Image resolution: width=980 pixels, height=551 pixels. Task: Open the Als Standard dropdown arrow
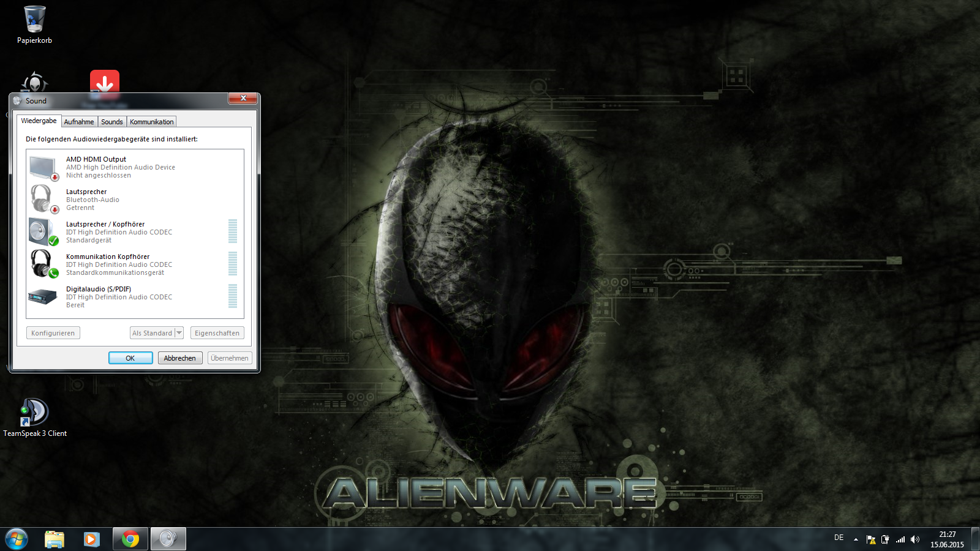(179, 332)
